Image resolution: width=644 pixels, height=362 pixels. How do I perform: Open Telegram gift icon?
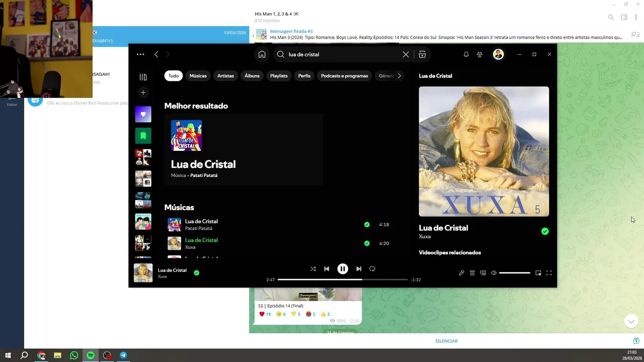click(636, 341)
